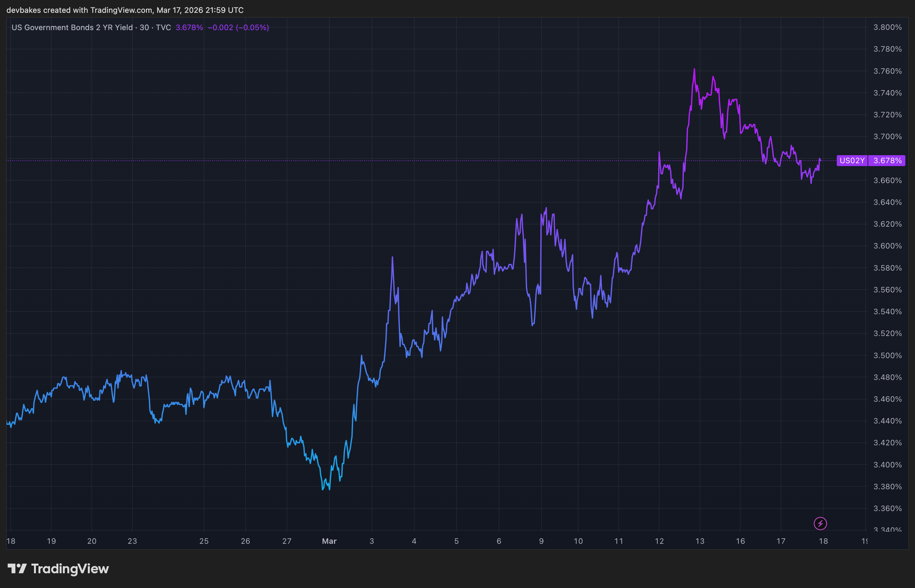Click the −0.002 (−0.05%) change value
The width and height of the screenshot is (915, 588).
coord(238,28)
